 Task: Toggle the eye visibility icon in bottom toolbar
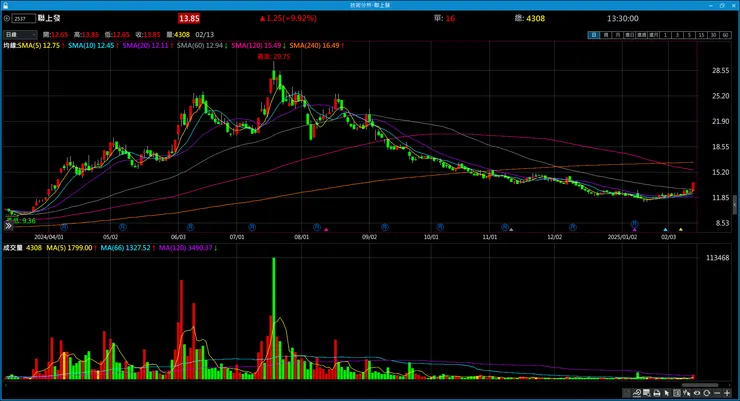(x=697, y=393)
